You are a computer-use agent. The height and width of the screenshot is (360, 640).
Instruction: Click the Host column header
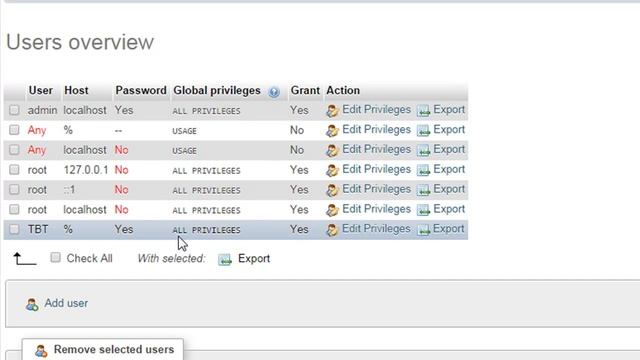(x=76, y=90)
